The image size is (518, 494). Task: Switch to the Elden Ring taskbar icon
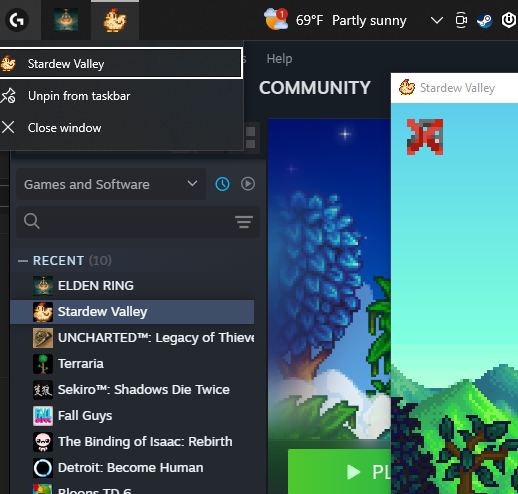coord(66,20)
